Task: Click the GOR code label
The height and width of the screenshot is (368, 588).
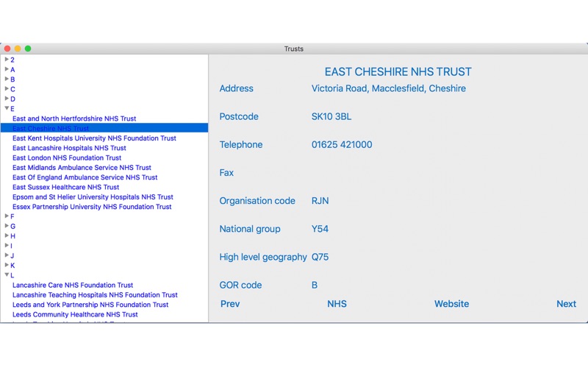Action: [240, 285]
